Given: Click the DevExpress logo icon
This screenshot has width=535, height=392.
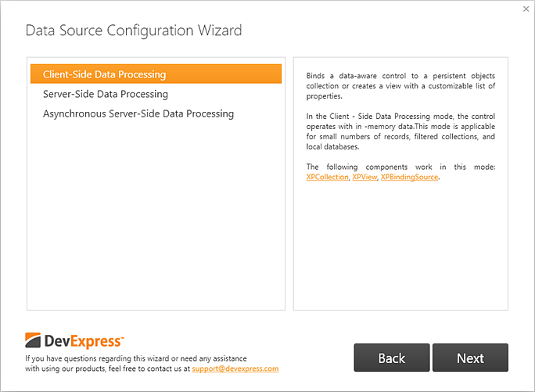Looking at the screenshot, I should pyautogui.click(x=33, y=340).
